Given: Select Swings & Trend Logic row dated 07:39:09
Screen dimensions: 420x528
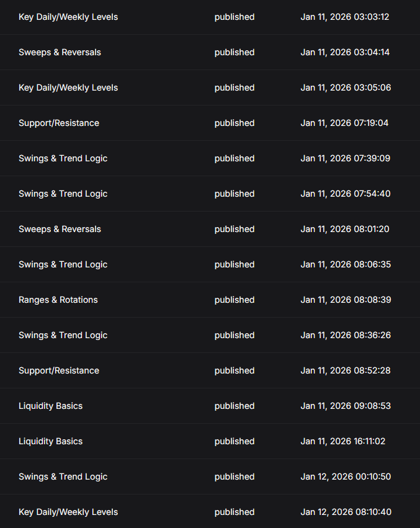Looking at the screenshot, I should point(63,158).
